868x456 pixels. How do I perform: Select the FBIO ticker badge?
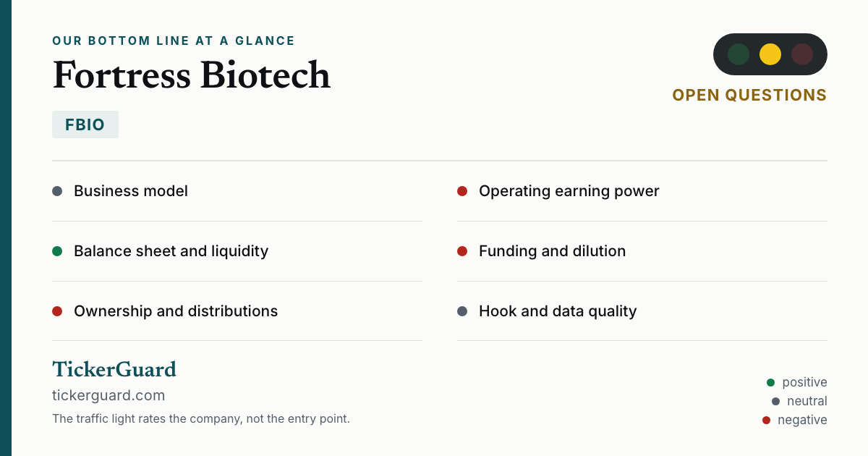pyautogui.click(x=85, y=124)
